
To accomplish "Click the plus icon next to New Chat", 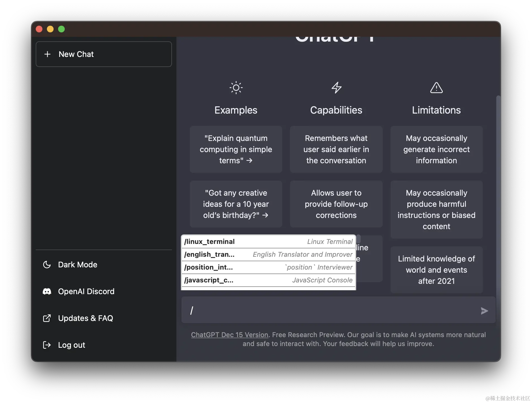I will coord(47,54).
